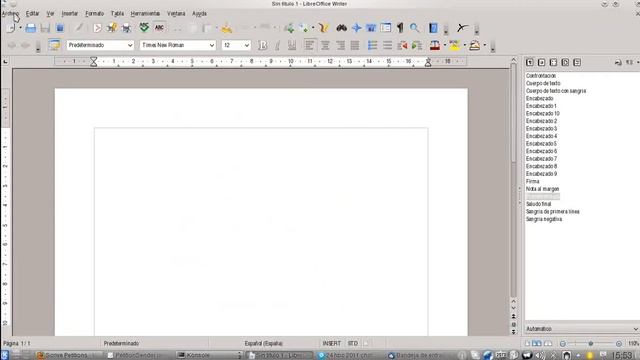Viewport: 640px width, 360px height.
Task: Open the Archivo menu
Action: pos(10,13)
